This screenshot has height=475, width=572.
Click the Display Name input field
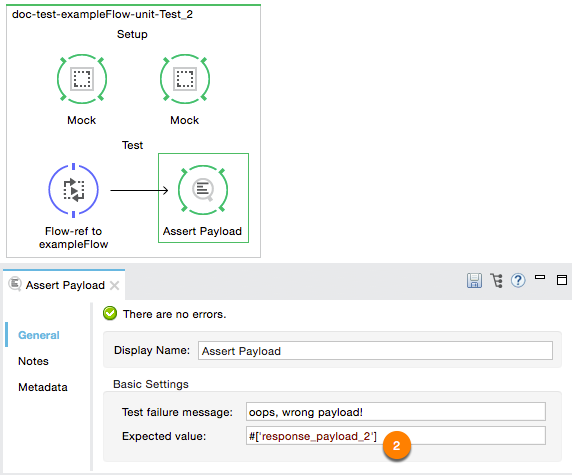pos(375,351)
